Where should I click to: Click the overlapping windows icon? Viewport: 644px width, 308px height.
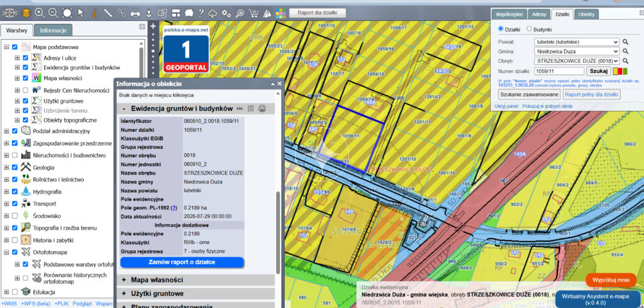point(162,13)
